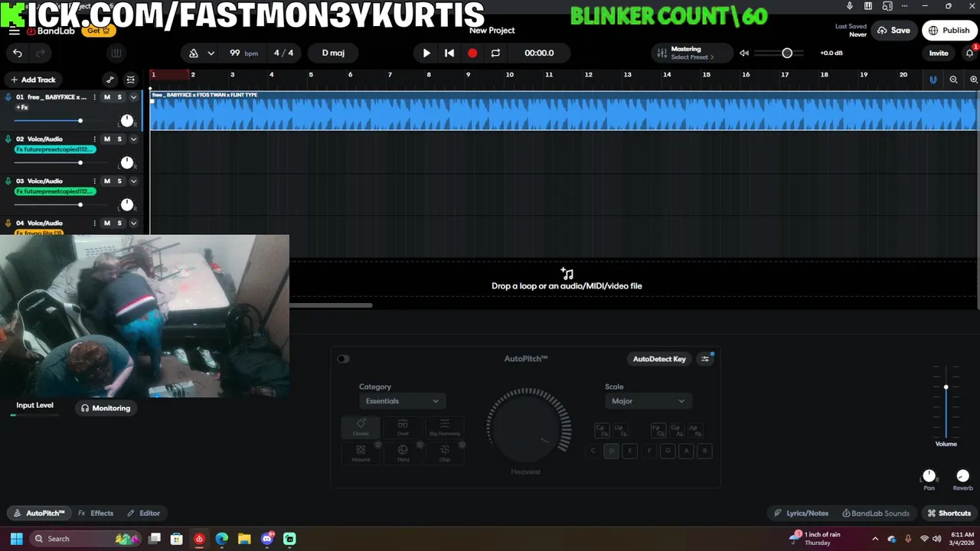980x551 pixels.
Task: Add Fx to track 01
Action: tap(22, 108)
